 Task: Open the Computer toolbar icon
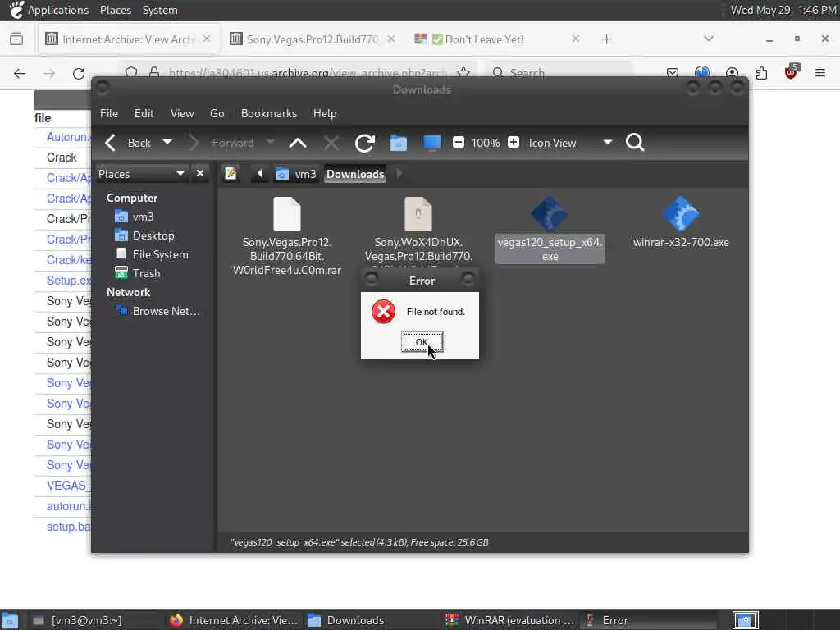[431, 143]
